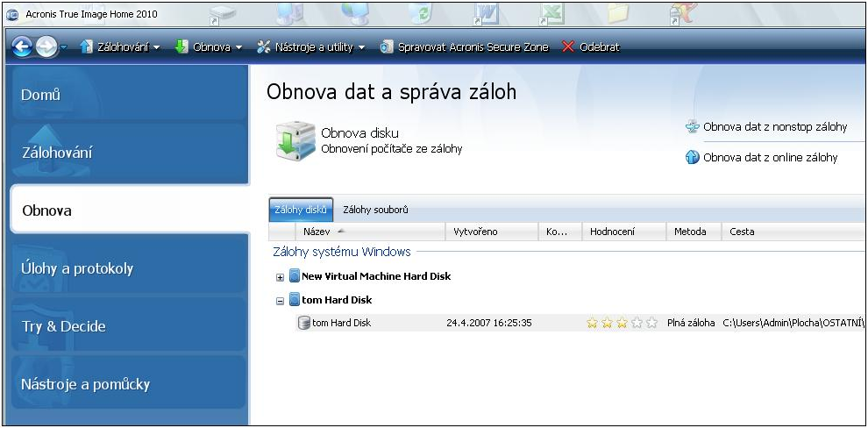Click the Zálohy systému Windows heading
The height and width of the screenshot is (428, 868).
pos(342,252)
